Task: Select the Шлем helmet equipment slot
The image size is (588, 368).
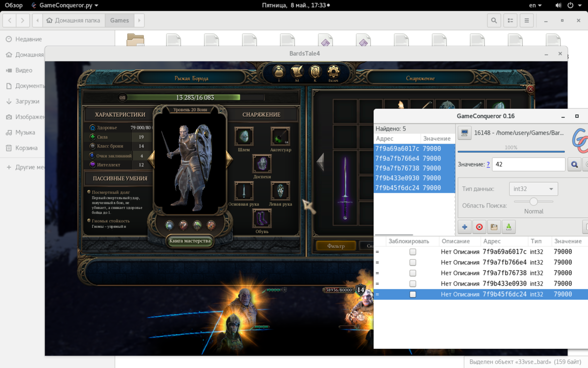Action: [244, 136]
